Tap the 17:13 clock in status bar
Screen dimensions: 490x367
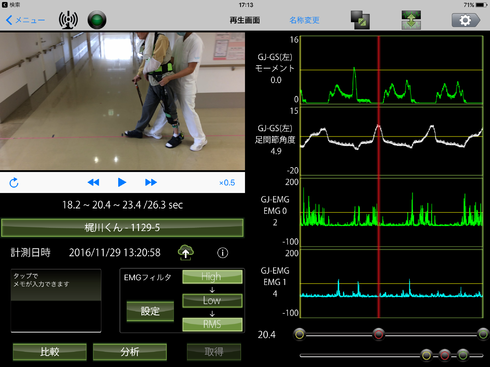click(x=246, y=5)
